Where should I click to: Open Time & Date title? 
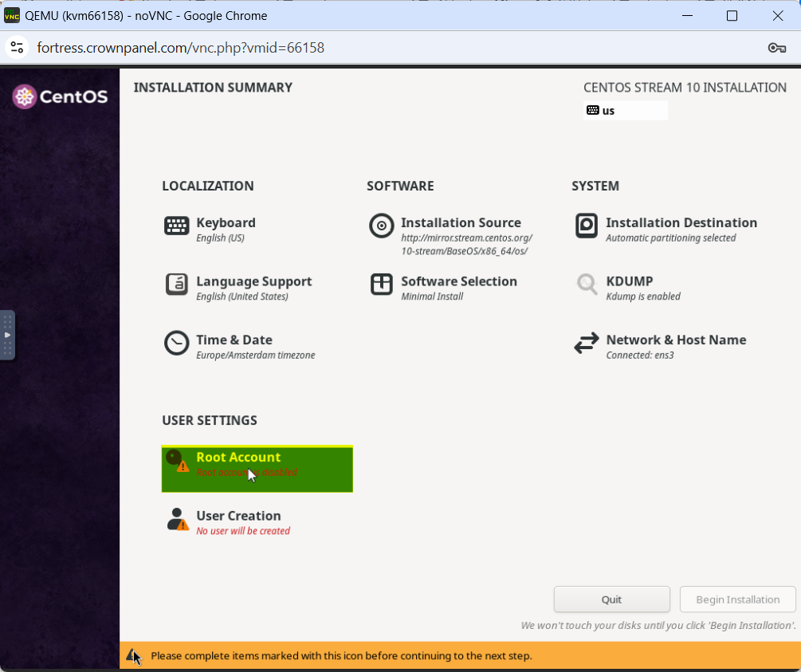[x=234, y=340]
